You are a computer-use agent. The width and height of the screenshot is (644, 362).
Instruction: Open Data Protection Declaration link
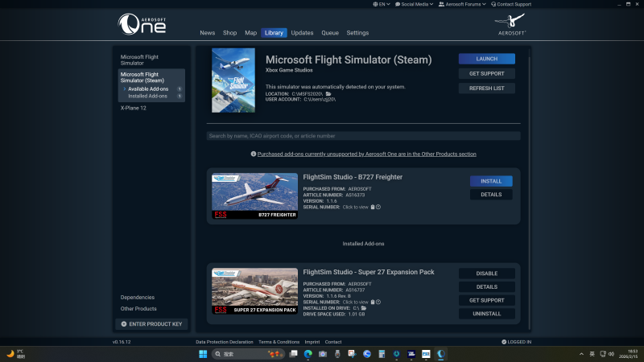tap(225, 342)
